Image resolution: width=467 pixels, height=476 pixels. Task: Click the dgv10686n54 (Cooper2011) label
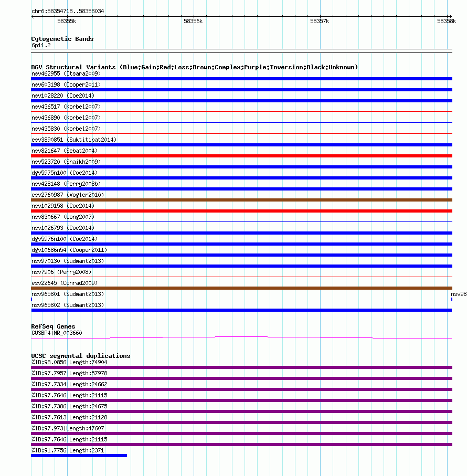click(69, 250)
